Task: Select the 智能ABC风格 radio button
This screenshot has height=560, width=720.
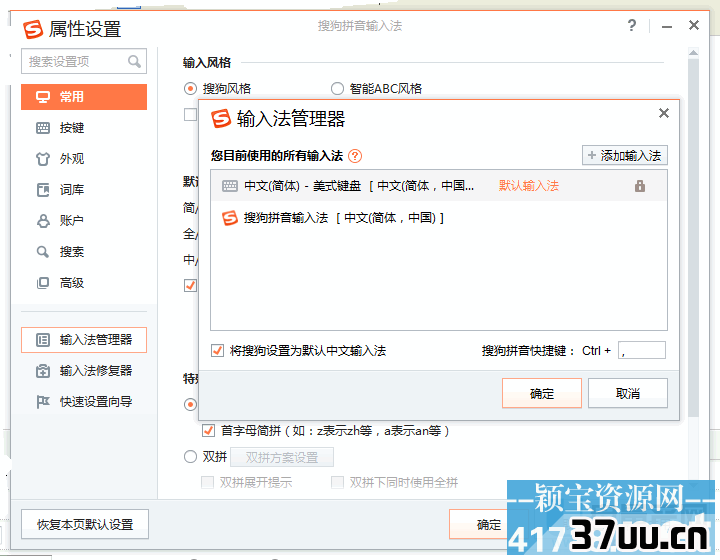Action: (337, 88)
